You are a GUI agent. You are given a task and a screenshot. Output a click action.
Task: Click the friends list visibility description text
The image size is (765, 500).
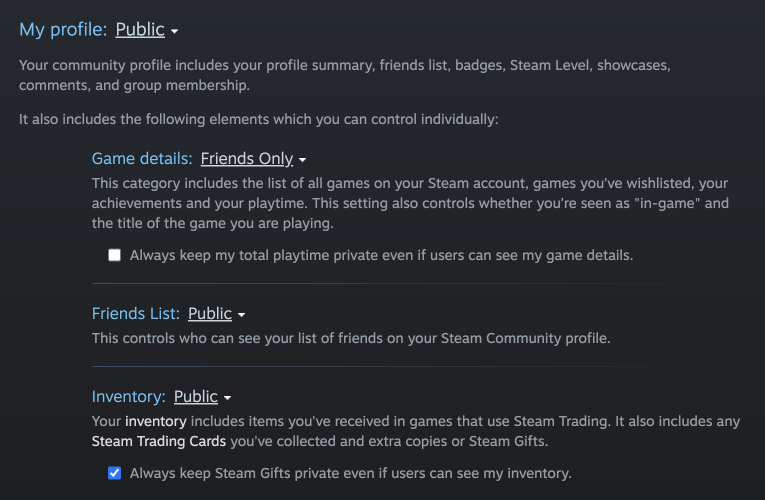pos(350,338)
